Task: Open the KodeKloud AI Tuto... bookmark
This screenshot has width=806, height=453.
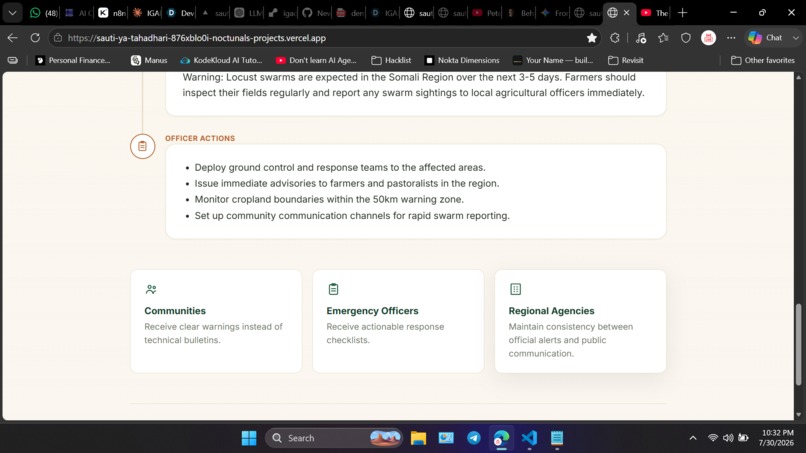Action: pos(221,60)
